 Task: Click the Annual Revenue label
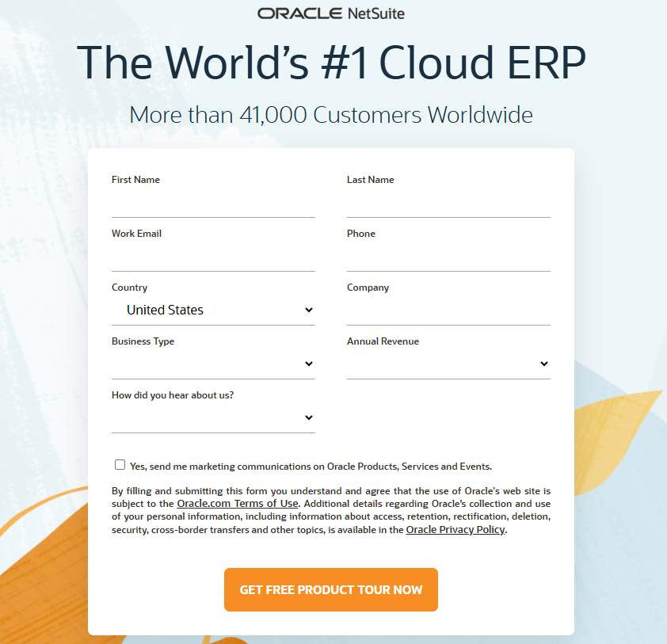point(383,341)
